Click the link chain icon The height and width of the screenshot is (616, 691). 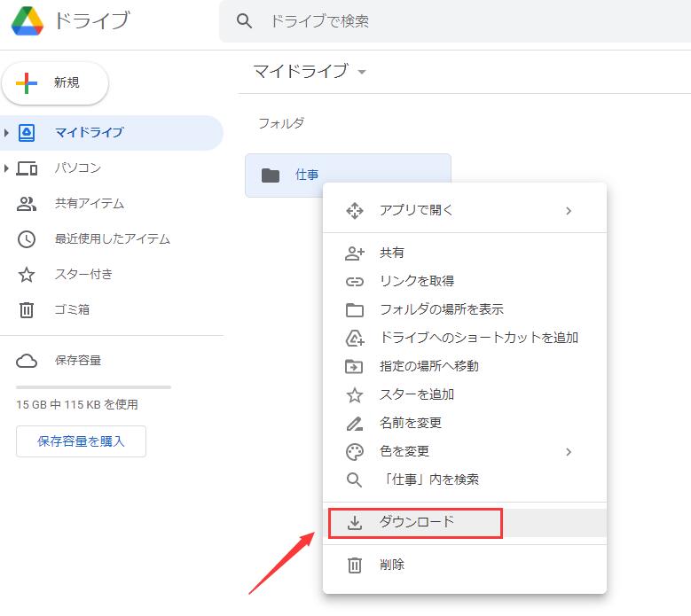pyautogui.click(x=355, y=282)
